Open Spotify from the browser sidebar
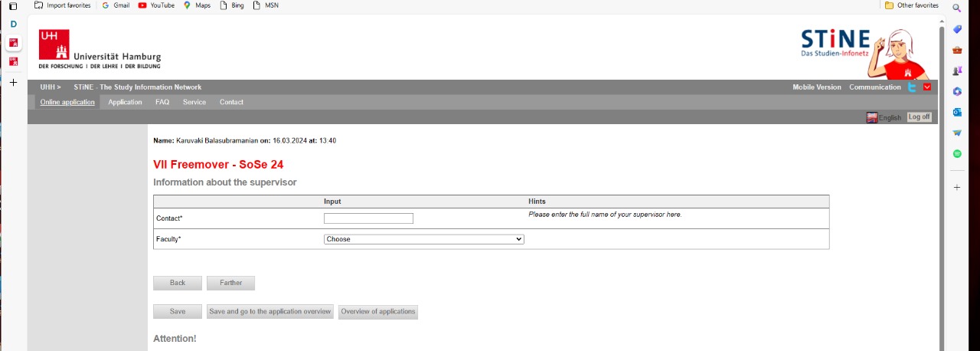The width and height of the screenshot is (980, 351). (x=957, y=154)
